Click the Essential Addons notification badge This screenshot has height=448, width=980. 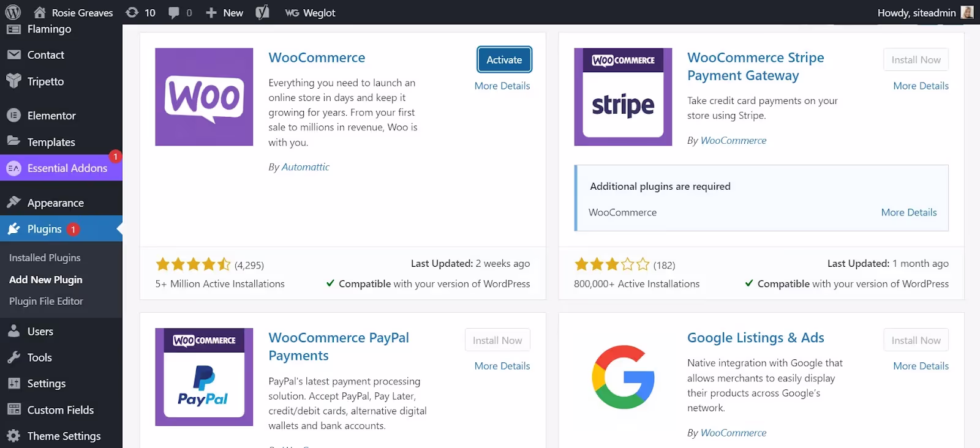point(115,156)
